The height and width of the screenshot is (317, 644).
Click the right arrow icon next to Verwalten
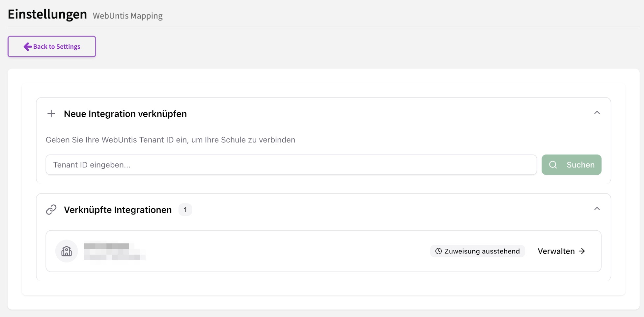582,251
